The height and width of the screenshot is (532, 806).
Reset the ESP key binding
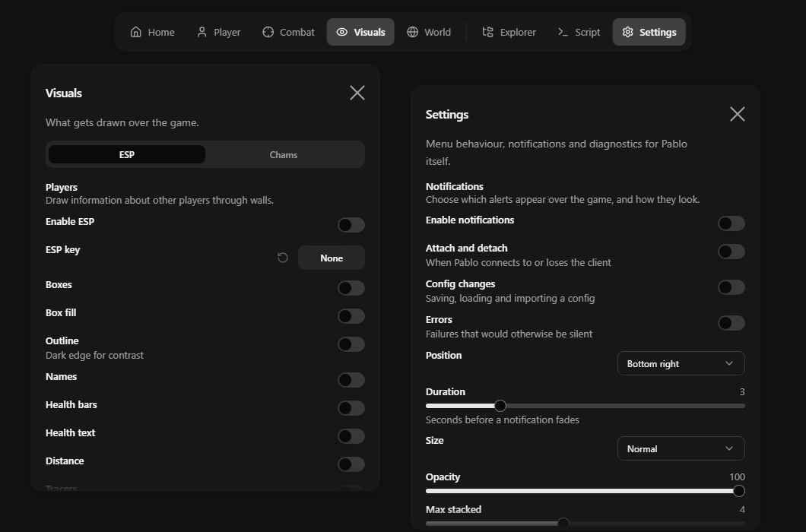tap(283, 258)
